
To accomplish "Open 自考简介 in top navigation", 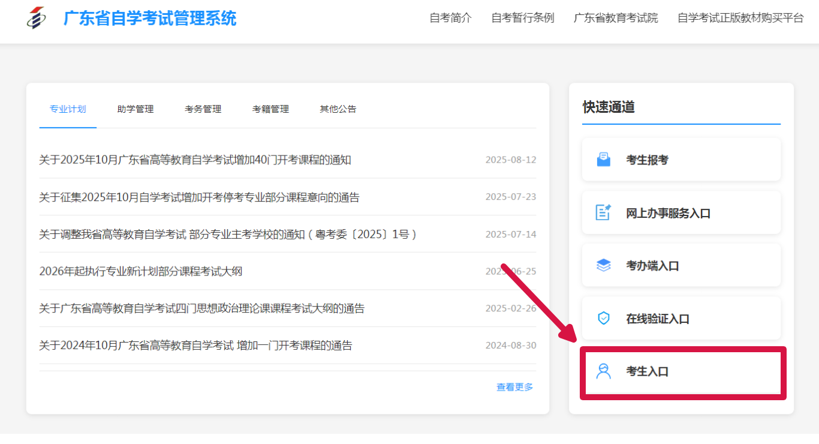I will pos(450,18).
